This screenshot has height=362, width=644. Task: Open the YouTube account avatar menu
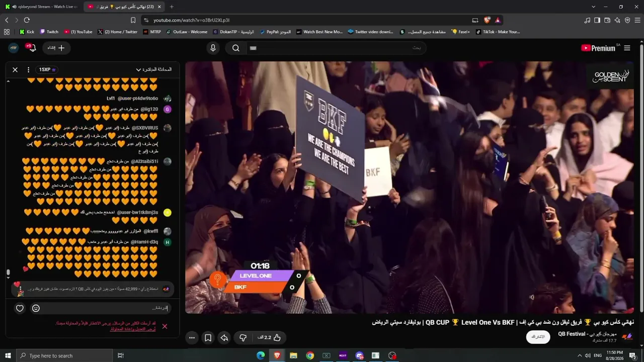coord(14,48)
